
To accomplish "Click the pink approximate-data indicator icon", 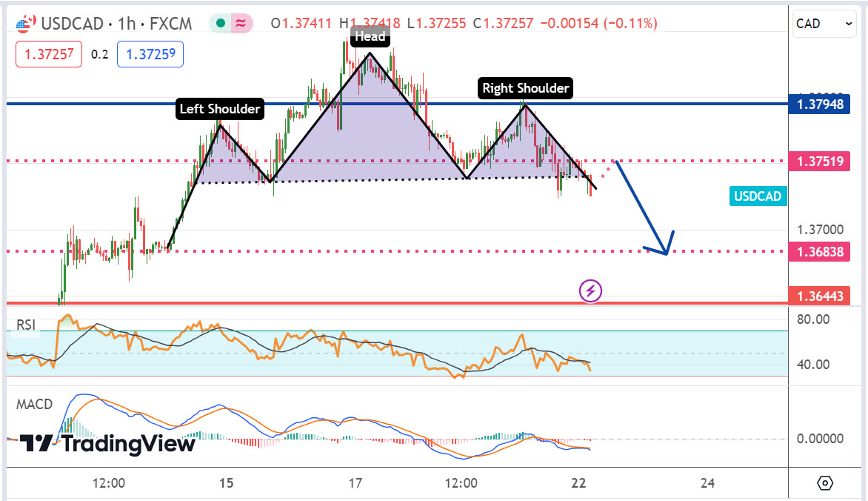I will click(x=241, y=24).
